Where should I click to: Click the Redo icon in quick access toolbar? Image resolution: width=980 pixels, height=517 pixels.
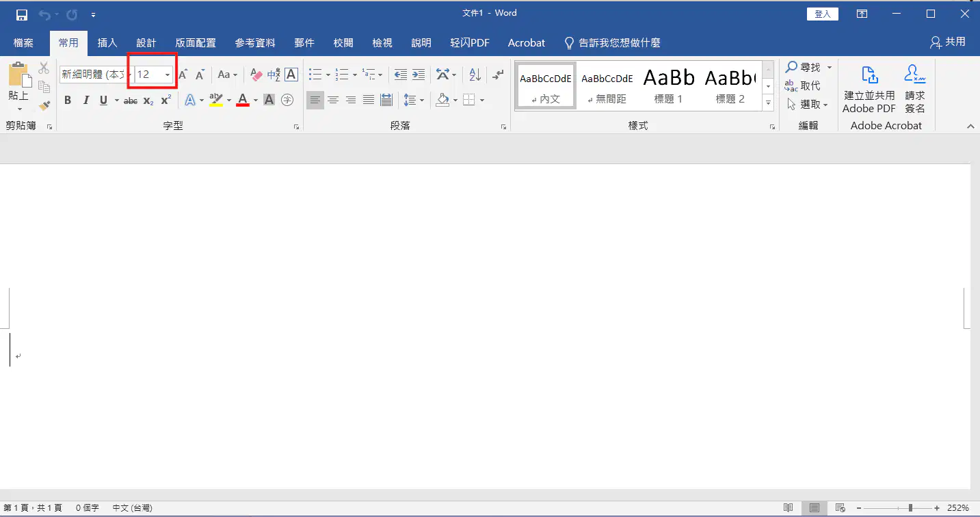click(72, 14)
